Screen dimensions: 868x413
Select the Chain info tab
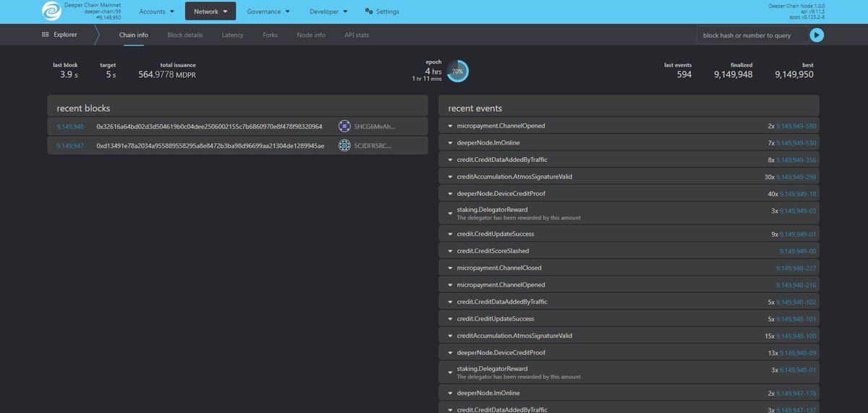[x=134, y=35]
